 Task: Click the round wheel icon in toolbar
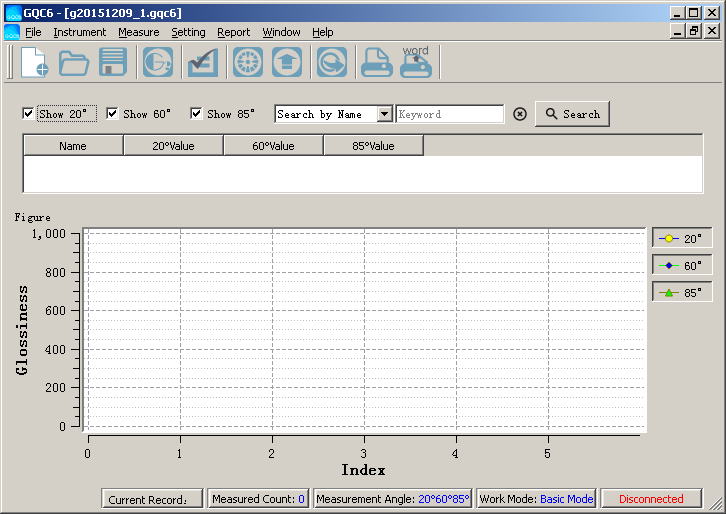point(248,62)
